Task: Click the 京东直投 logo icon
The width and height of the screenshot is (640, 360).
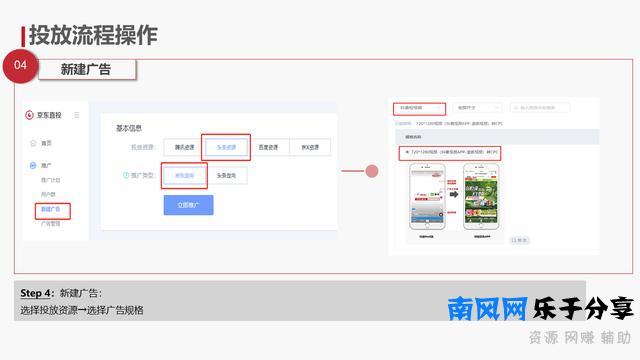Action: tap(29, 115)
